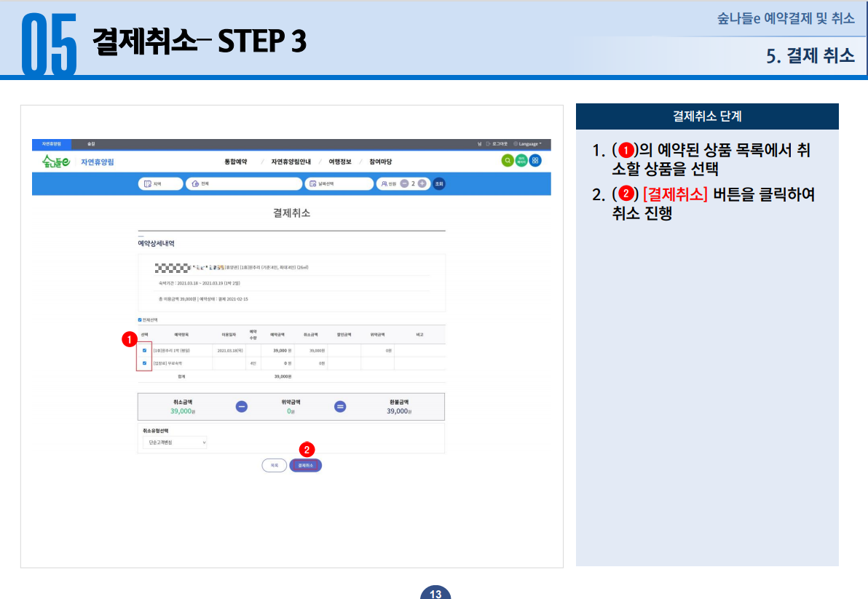Select the 자연휴양림 top tab

52,144
